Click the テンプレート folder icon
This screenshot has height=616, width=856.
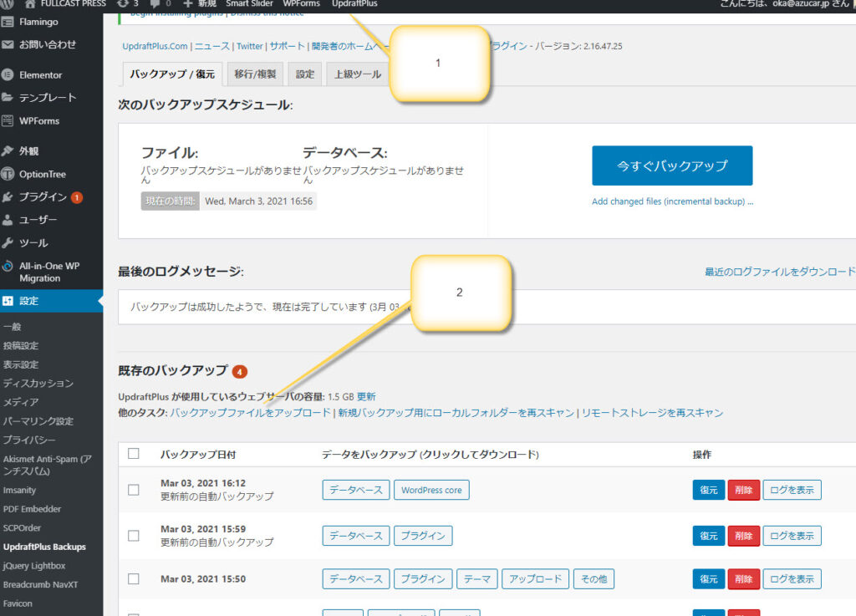point(8,98)
